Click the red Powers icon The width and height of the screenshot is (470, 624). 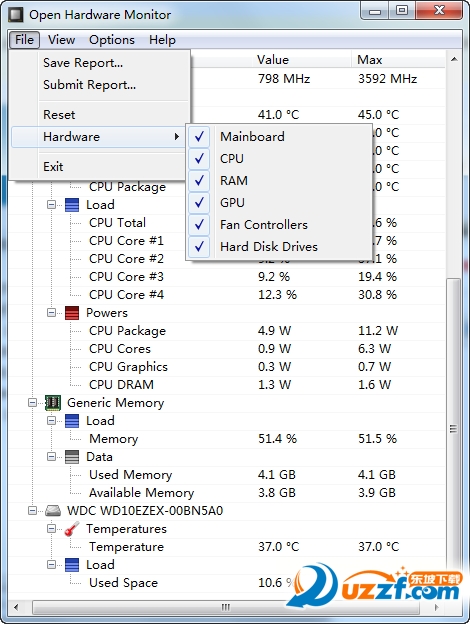pos(72,313)
